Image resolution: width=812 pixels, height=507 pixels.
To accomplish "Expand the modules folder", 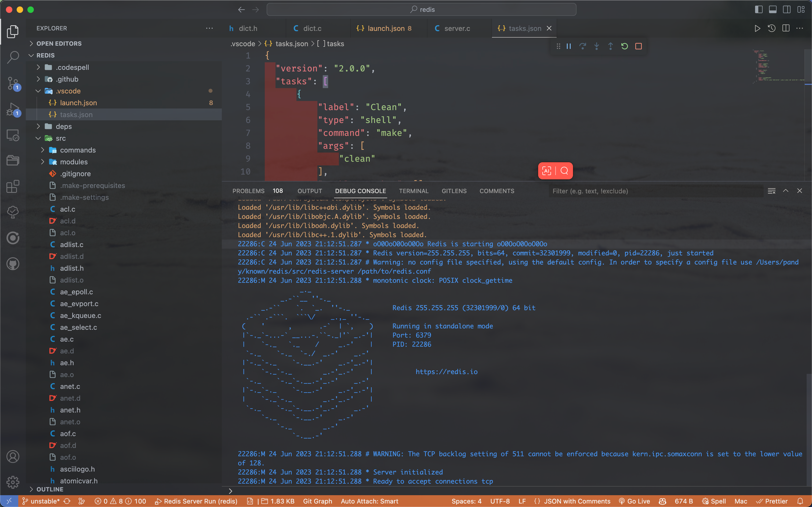I will click(43, 162).
